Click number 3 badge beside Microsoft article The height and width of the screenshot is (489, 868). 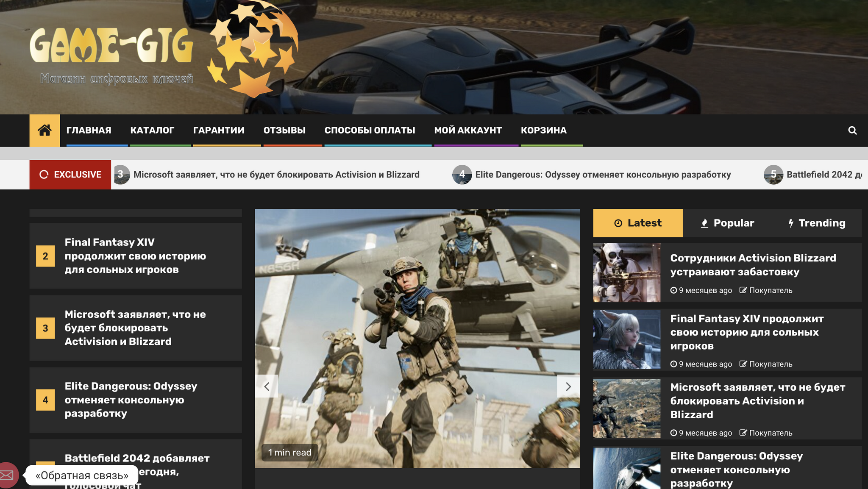click(x=45, y=328)
